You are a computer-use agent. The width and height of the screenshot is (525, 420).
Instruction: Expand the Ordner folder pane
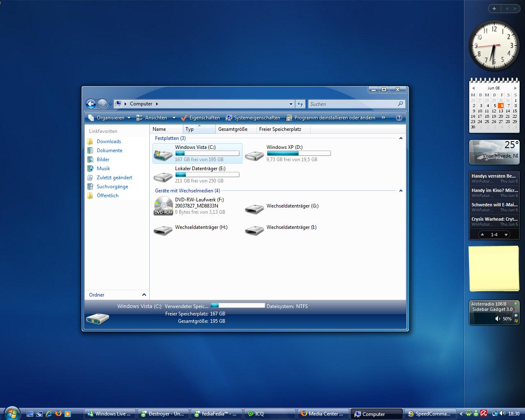point(144,294)
